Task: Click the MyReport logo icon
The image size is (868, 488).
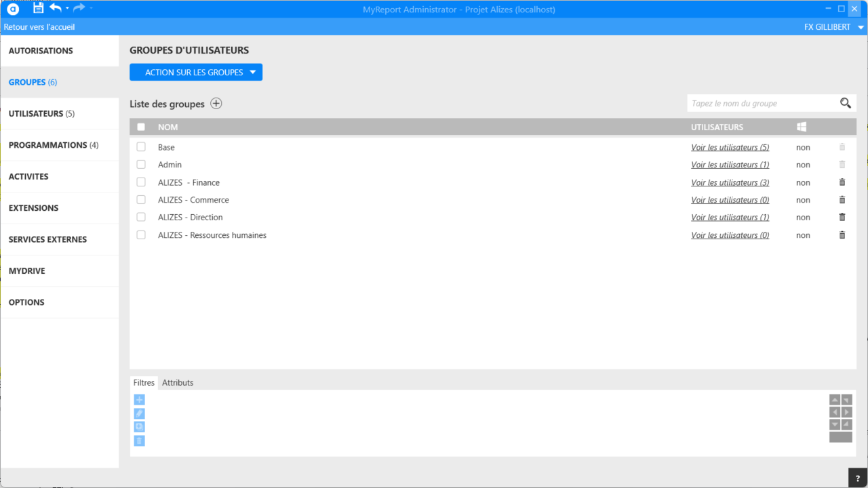Action: (13, 9)
